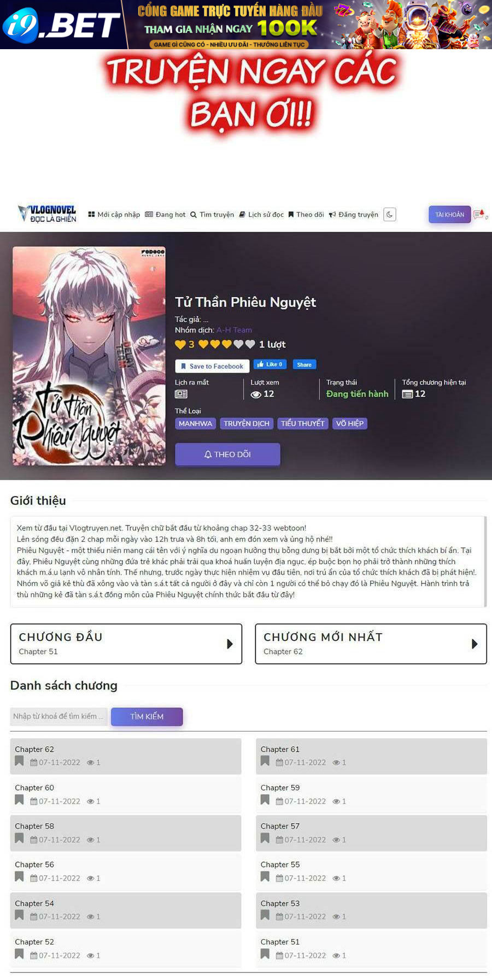Go to Lịch sử đọc menu item
The width and height of the screenshot is (492, 980).
coord(261,215)
